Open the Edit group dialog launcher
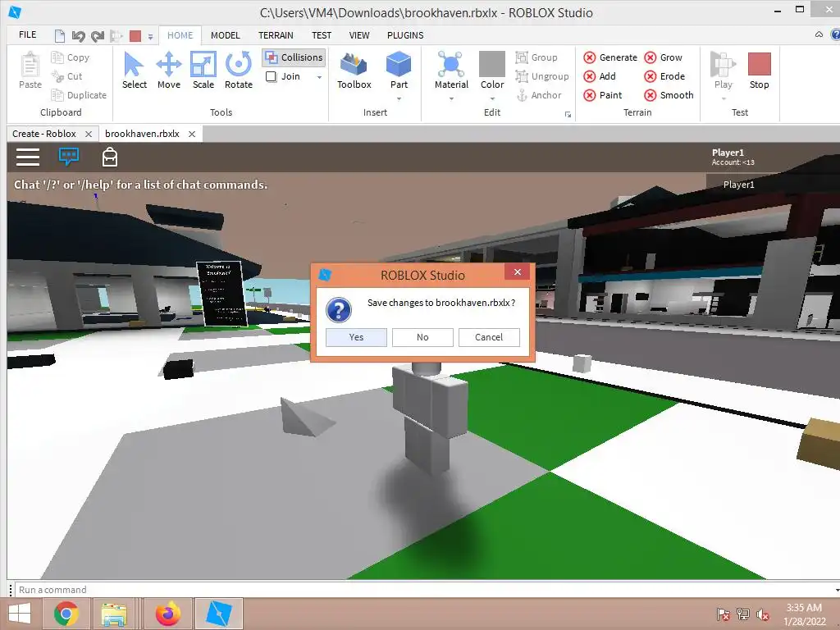 (x=568, y=114)
